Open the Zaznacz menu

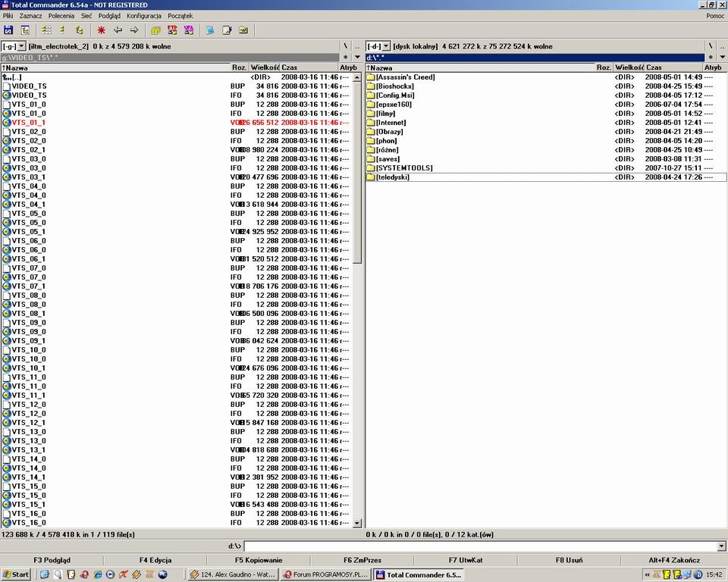click(30, 16)
